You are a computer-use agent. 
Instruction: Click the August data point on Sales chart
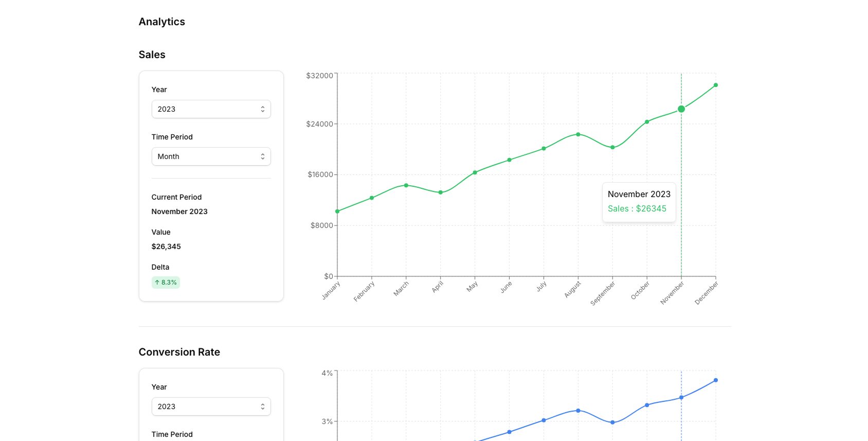[x=578, y=135]
